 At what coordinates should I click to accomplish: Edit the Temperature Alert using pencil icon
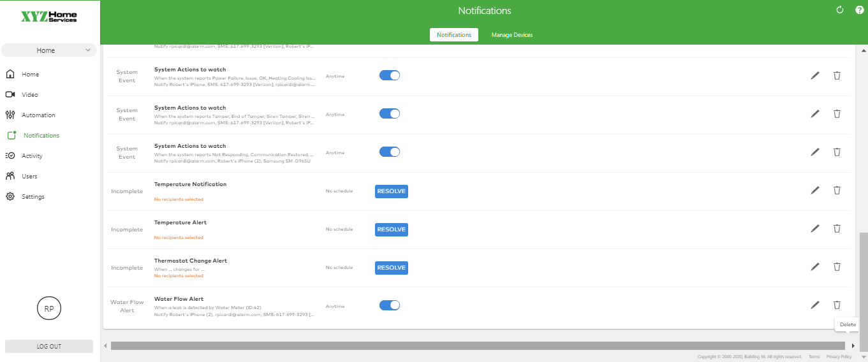pyautogui.click(x=814, y=229)
